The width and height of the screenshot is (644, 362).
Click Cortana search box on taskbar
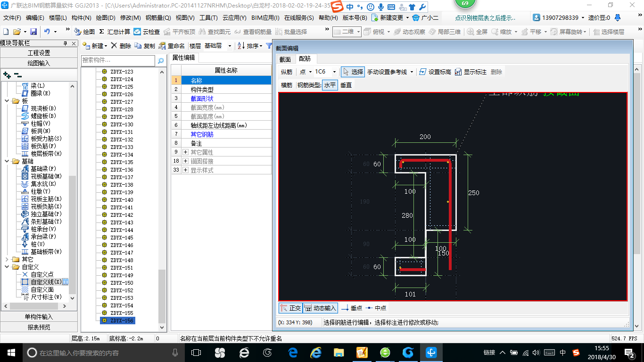pos(103,352)
